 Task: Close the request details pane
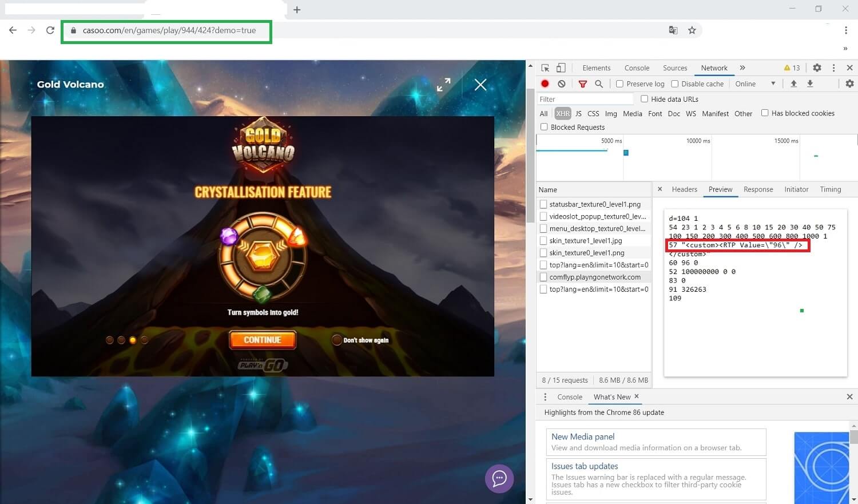click(x=660, y=189)
